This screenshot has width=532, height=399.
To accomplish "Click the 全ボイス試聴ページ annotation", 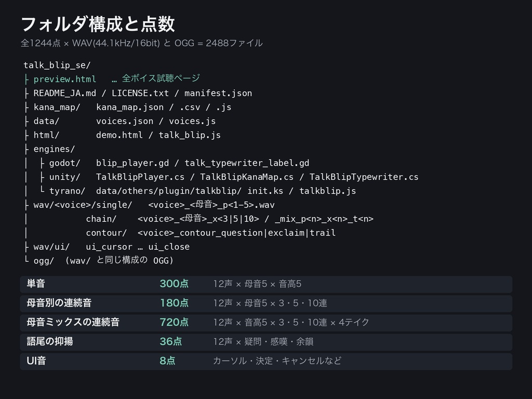I will pyautogui.click(x=161, y=78).
